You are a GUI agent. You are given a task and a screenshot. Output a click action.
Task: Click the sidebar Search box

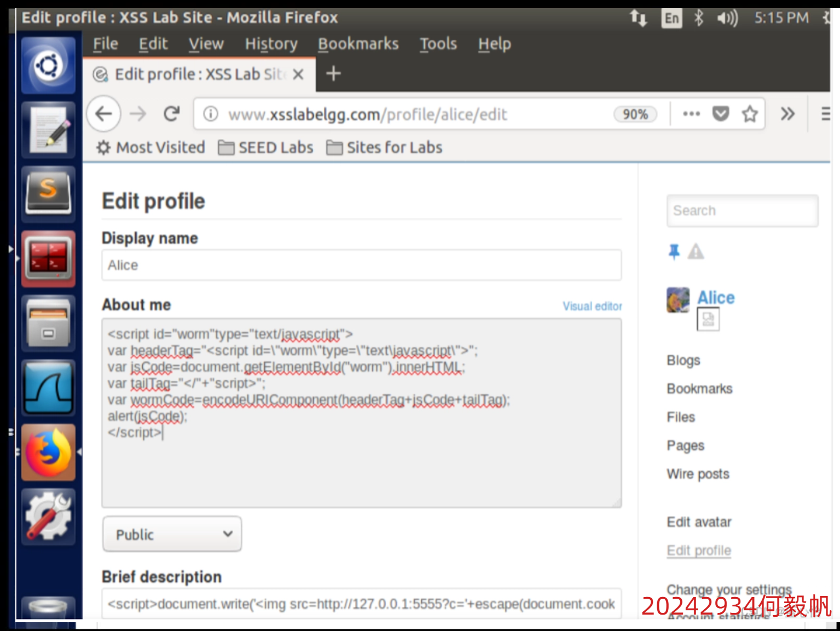tap(742, 211)
